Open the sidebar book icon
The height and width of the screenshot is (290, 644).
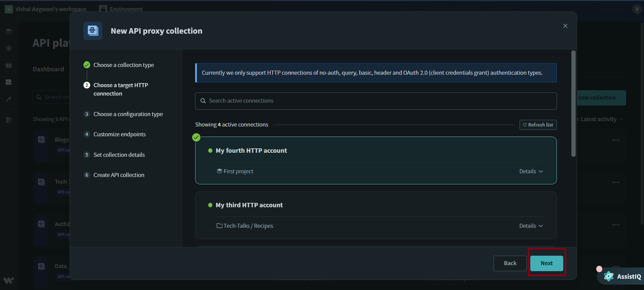click(x=9, y=65)
